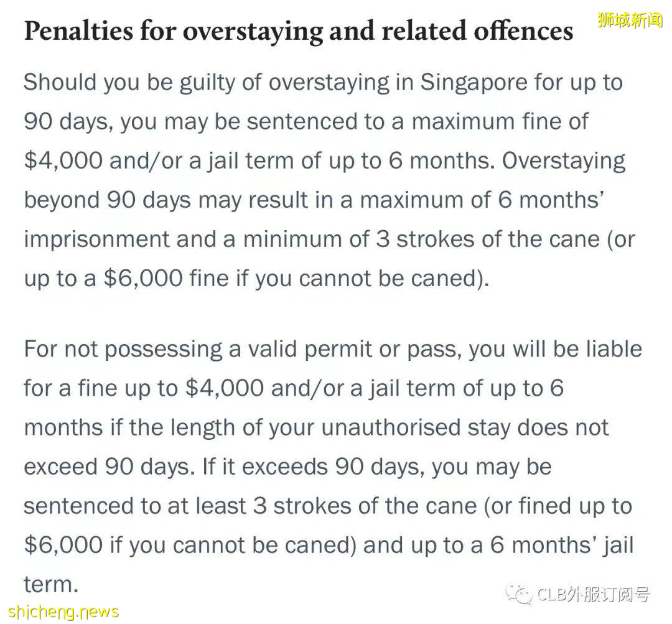Click the phrase 'maximum fine of'
This screenshot has width=672, height=624.
500,121
